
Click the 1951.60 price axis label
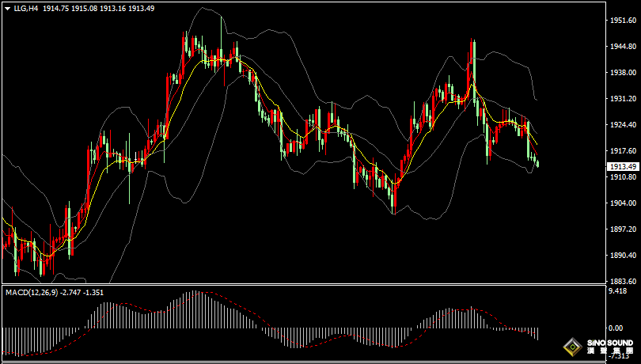[622, 20]
